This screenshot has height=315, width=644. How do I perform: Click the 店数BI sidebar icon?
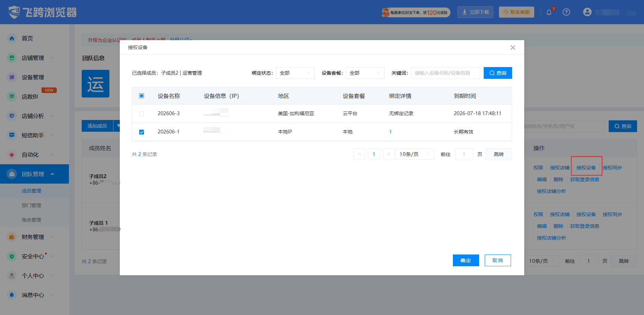pyautogui.click(x=12, y=96)
